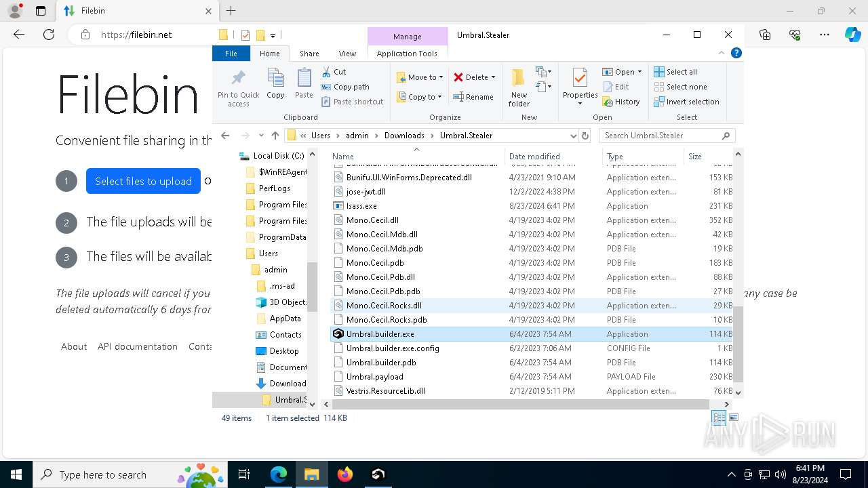Sort files by Name column header
The image size is (868, 488).
click(416, 156)
